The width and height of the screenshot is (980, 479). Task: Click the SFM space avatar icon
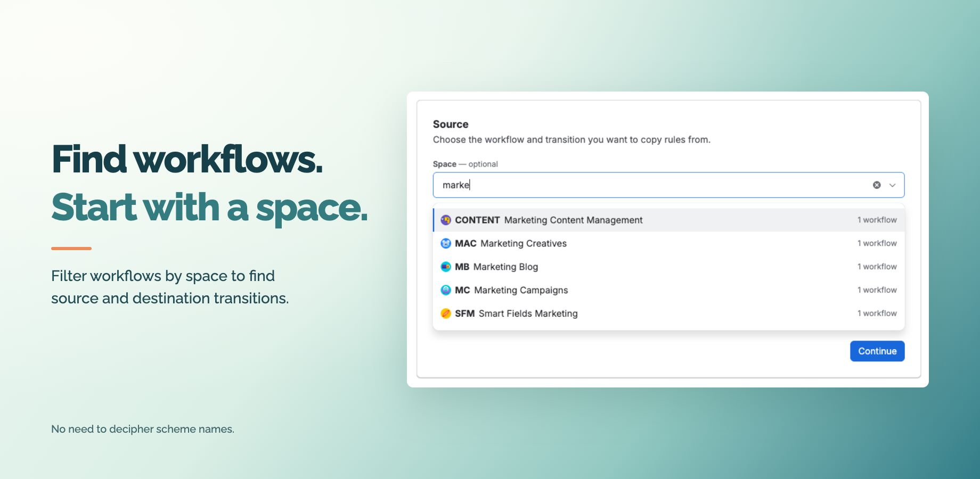coord(446,313)
